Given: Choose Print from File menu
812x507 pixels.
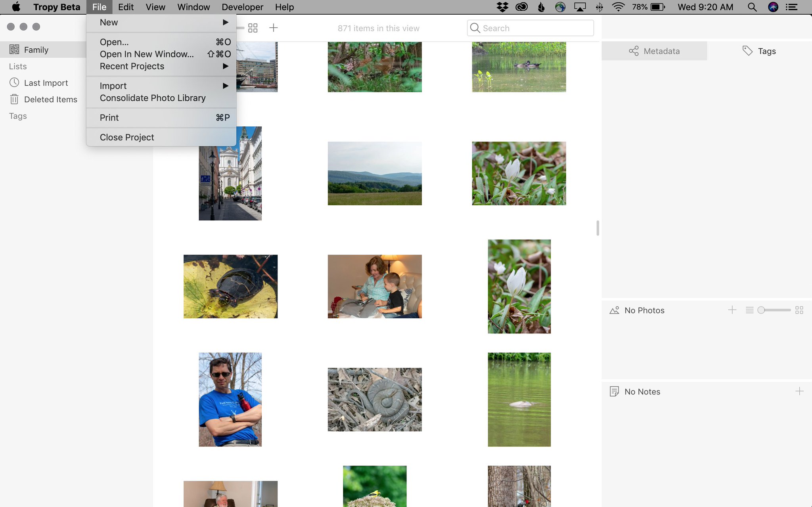Looking at the screenshot, I should pyautogui.click(x=161, y=118).
